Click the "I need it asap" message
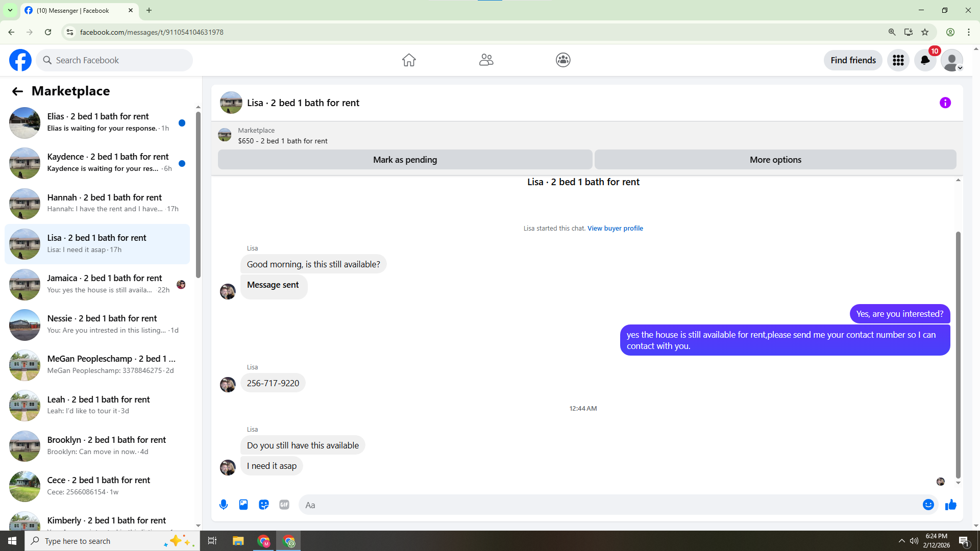The height and width of the screenshot is (551, 980). coord(272,466)
